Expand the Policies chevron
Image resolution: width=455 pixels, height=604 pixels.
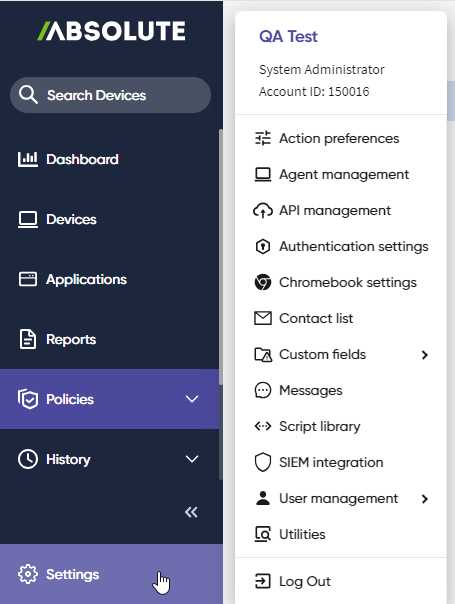coord(192,399)
